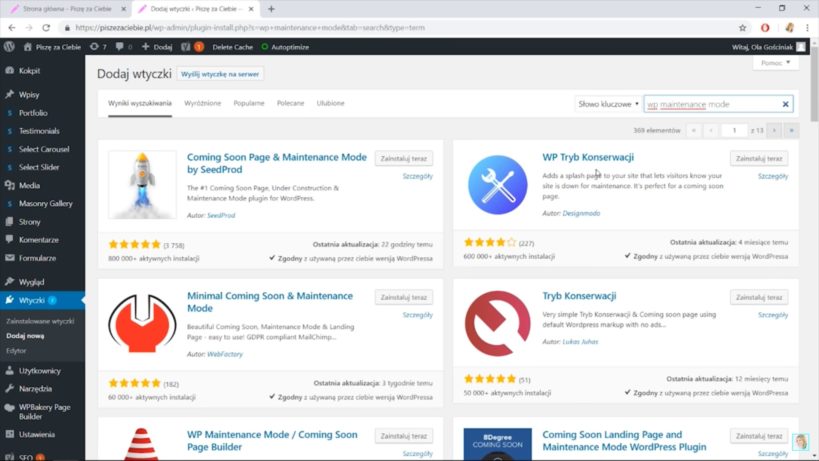Open Wygląd appearance menu
The image size is (819, 461).
pyautogui.click(x=31, y=282)
